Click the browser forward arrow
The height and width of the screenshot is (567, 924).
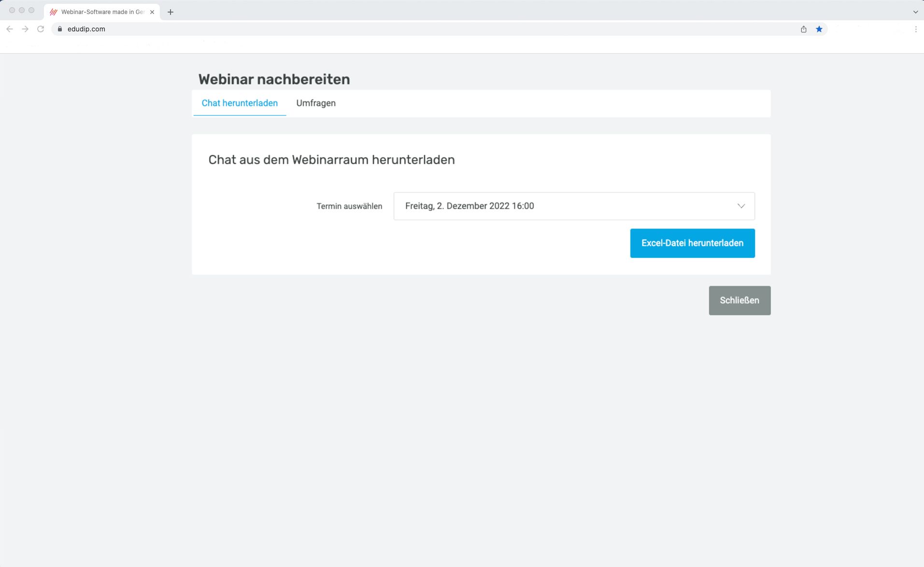coord(25,29)
